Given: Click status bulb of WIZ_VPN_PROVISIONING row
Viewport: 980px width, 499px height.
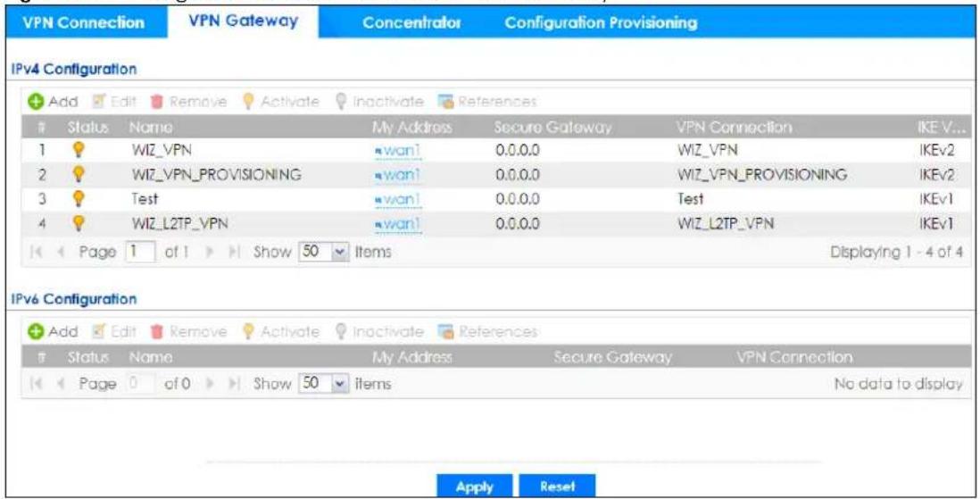Looking at the screenshot, I should point(79,174).
